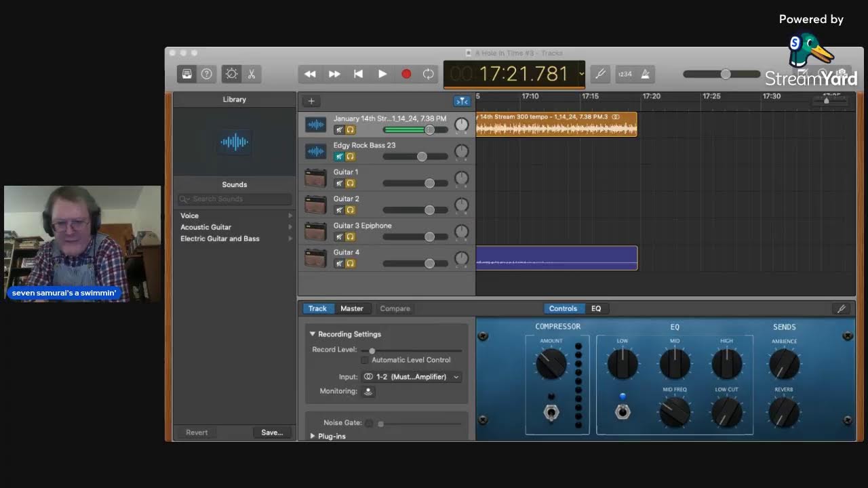Toggle the Monitoring button
868x488 pixels.
368,391
